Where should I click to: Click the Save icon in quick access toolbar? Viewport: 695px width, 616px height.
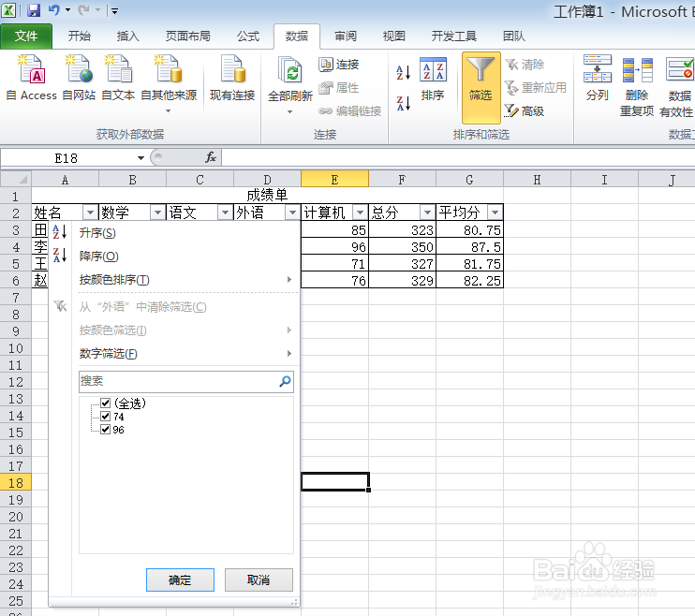(34, 10)
